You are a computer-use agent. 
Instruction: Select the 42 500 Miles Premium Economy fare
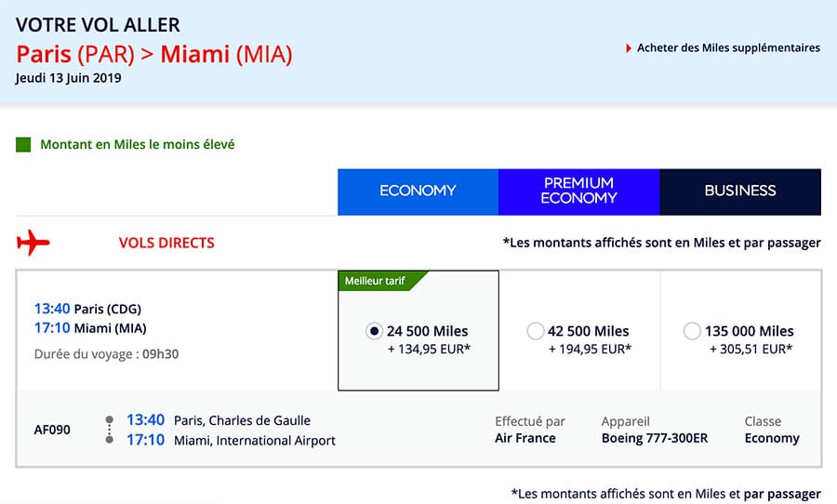click(535, 330)
